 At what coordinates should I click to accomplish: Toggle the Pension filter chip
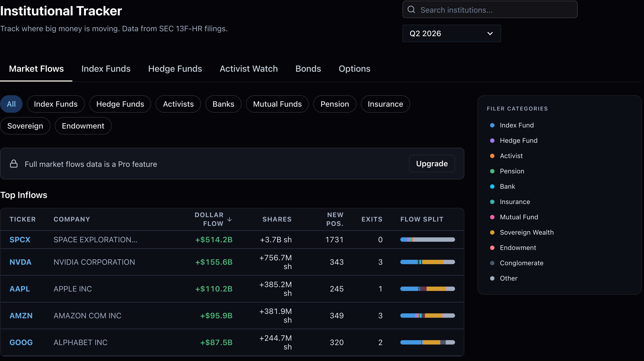(x=335, y=104)
